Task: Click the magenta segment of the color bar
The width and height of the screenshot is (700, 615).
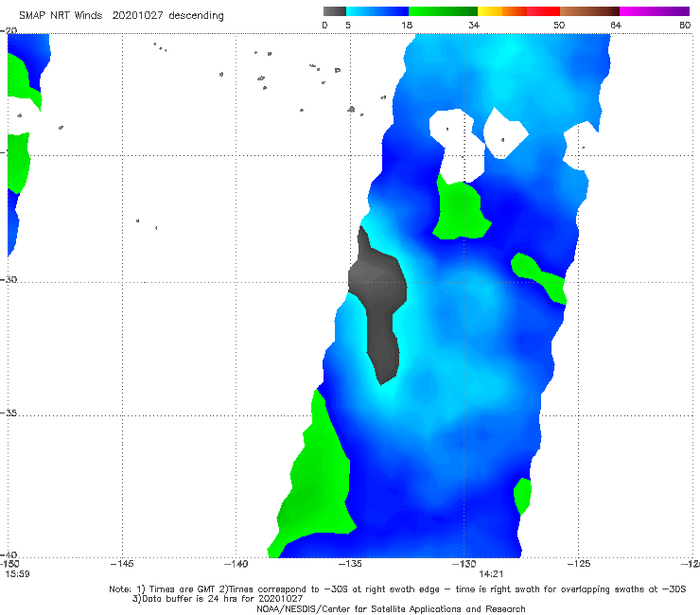Action: pos(655,11)
